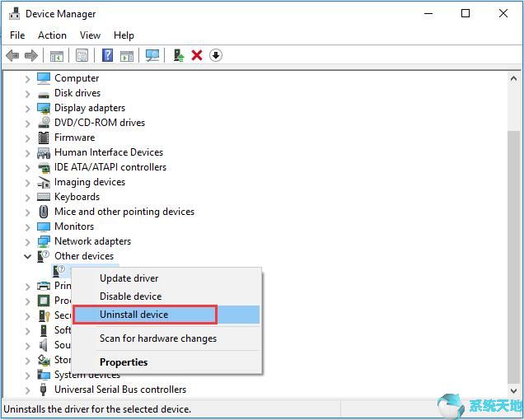The height and width of the screenshot is (420, 524).
Task: Click the Device Manager title bar icon
Action: pyautogui.click(x=14, y=14)
